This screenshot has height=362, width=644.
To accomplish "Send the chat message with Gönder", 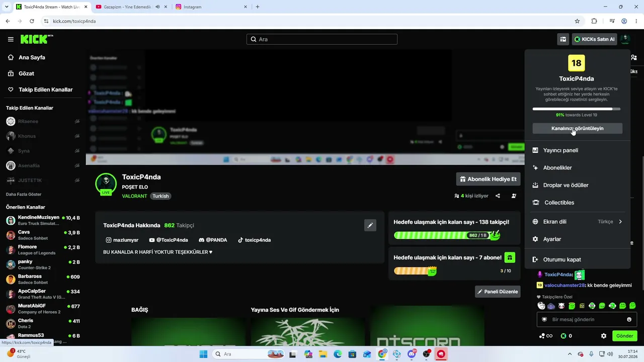I will point(624,336).
